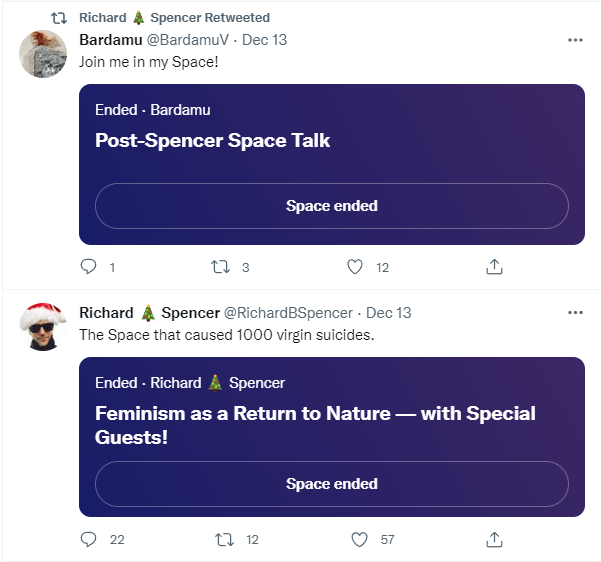Open Bardamu's profile picture
The width and height of the screenshot is (601, 562).
pyautogui.click(x=43, y=54)
